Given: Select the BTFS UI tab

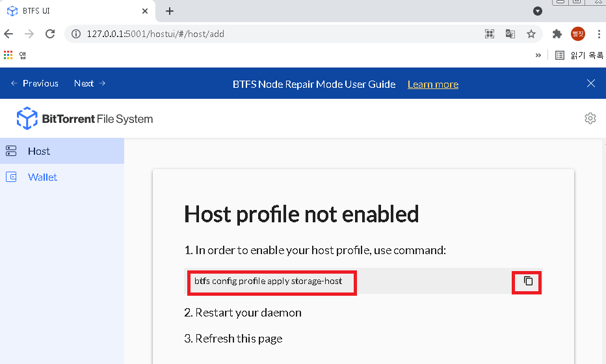Looking at the screenshot, I should [x=77, y=11].
